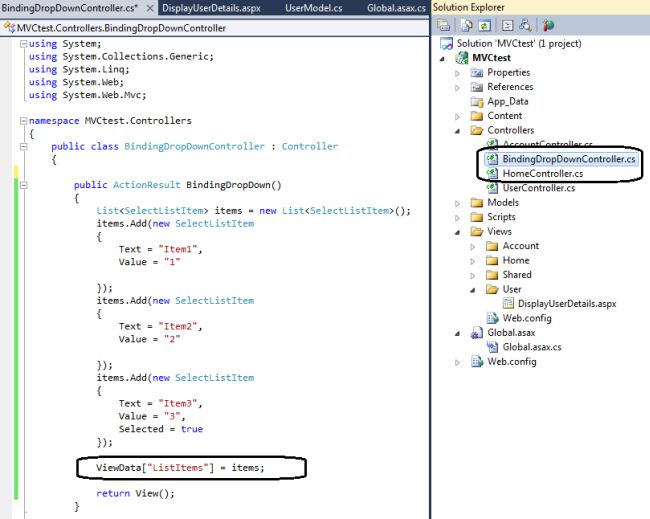This screenshot has width=650, height=519.
Task: Click the View Code toolbar icon
Action: [507, 26]
